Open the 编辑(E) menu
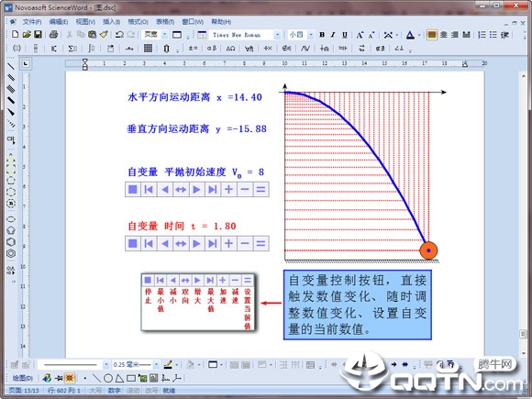 [x=59, y=22]
